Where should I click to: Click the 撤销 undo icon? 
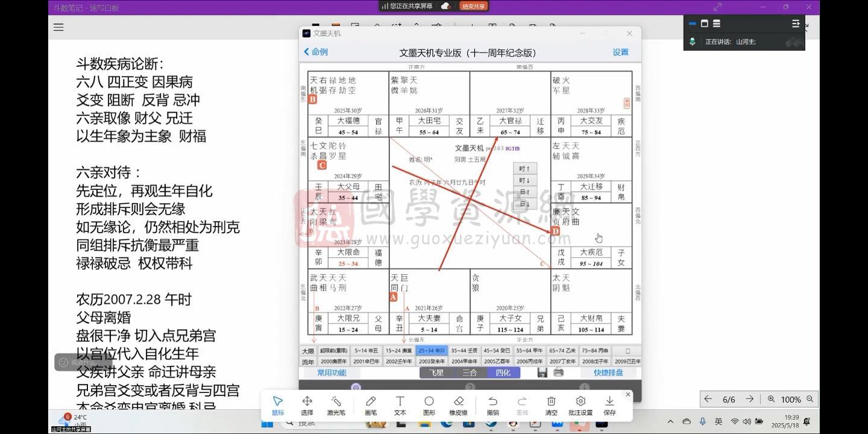click(x=494, y=404)
